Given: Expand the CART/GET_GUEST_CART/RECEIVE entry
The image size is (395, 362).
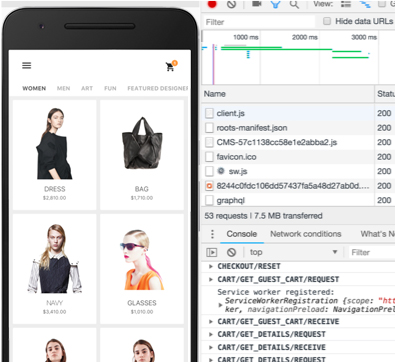Looking at the screenshot, I should point(210,322).
